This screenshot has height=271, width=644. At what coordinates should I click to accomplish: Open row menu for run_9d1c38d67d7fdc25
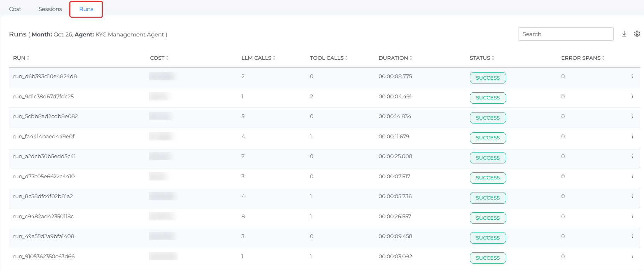(x=632, y=97)
